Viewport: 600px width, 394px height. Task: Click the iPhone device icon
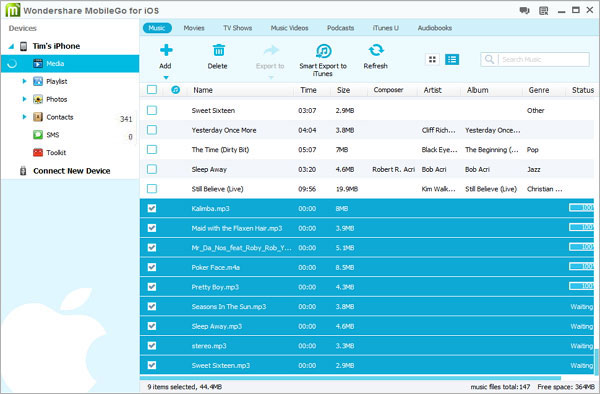click(x=23, y=46)
